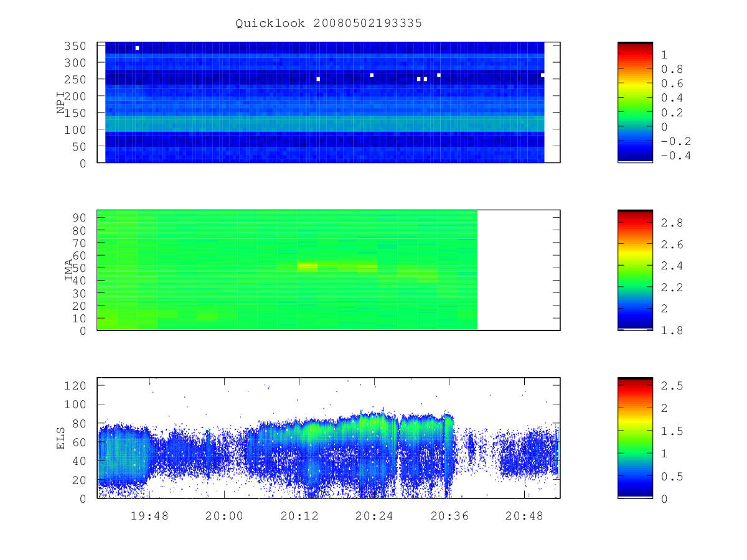
Task: Click the yellow hotspot in IMA panel
Action: click(308, 266)
